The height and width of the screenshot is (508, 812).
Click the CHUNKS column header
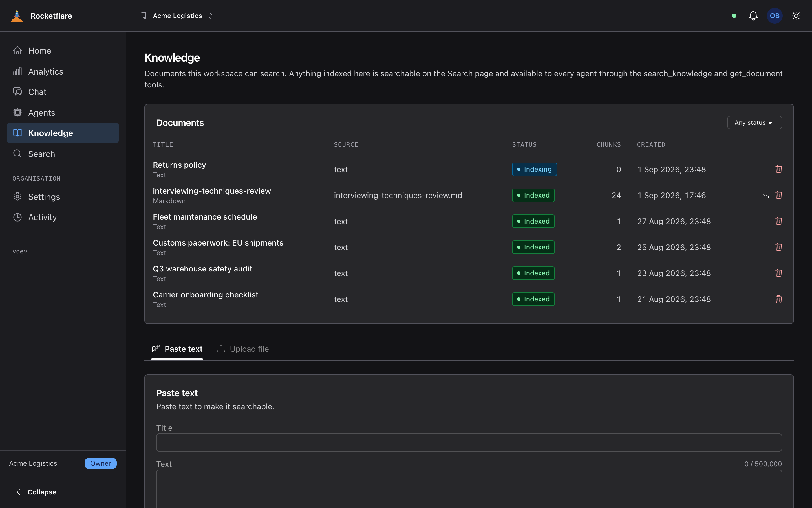pos(608,144)
